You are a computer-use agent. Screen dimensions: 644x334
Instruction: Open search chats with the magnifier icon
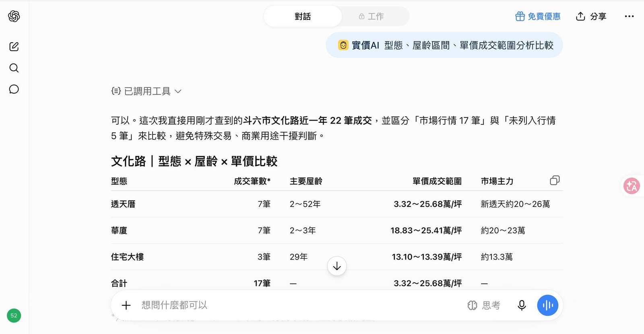coord(14,68)
